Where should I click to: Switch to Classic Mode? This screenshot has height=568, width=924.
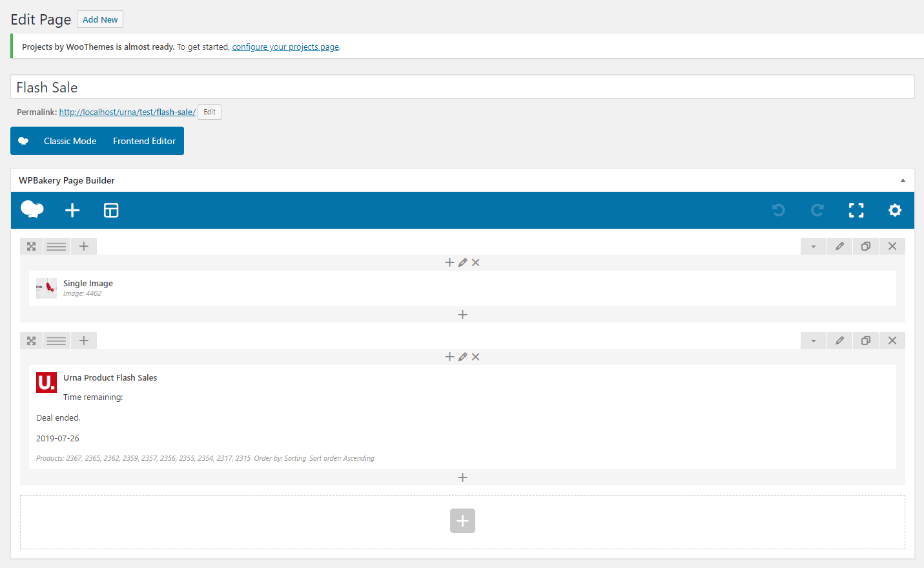[70, 141]
